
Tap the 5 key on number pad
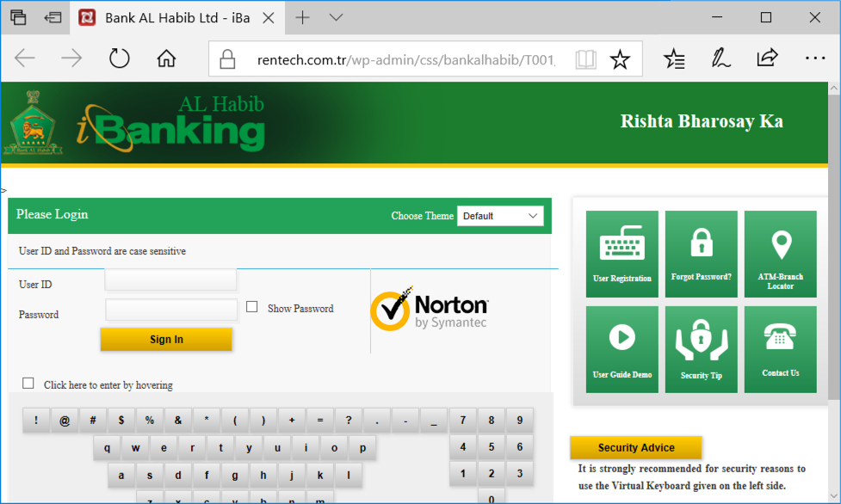pos(492,447)
